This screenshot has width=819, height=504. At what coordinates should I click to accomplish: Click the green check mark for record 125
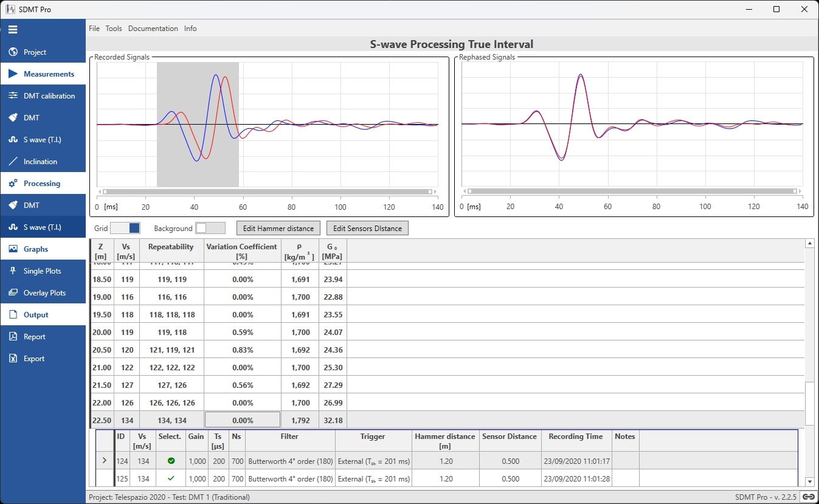tap(171, 478)
